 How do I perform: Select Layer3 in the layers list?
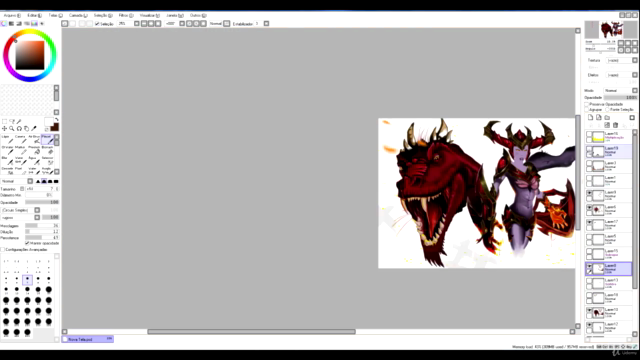pos(609,166)
